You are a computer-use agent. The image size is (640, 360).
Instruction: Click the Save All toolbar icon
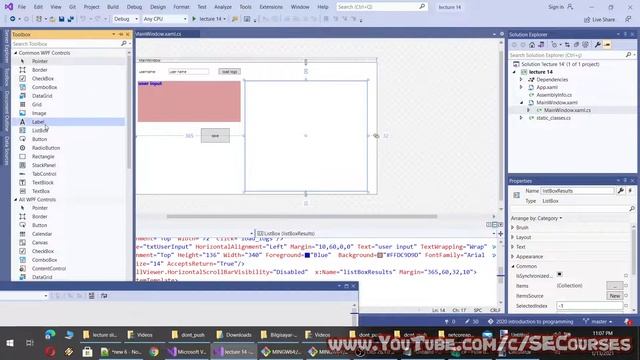point(71,19)
